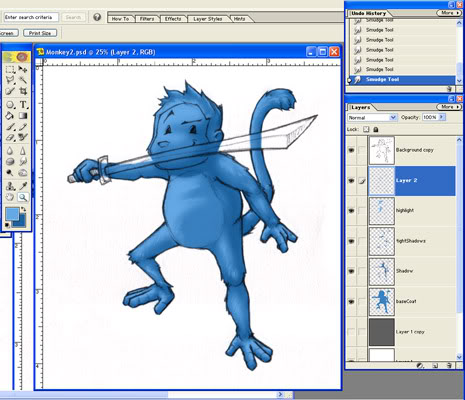Click the Layers palette tab
The width and height of the screenshot is (465, 400).
click(x=361, y=107)
